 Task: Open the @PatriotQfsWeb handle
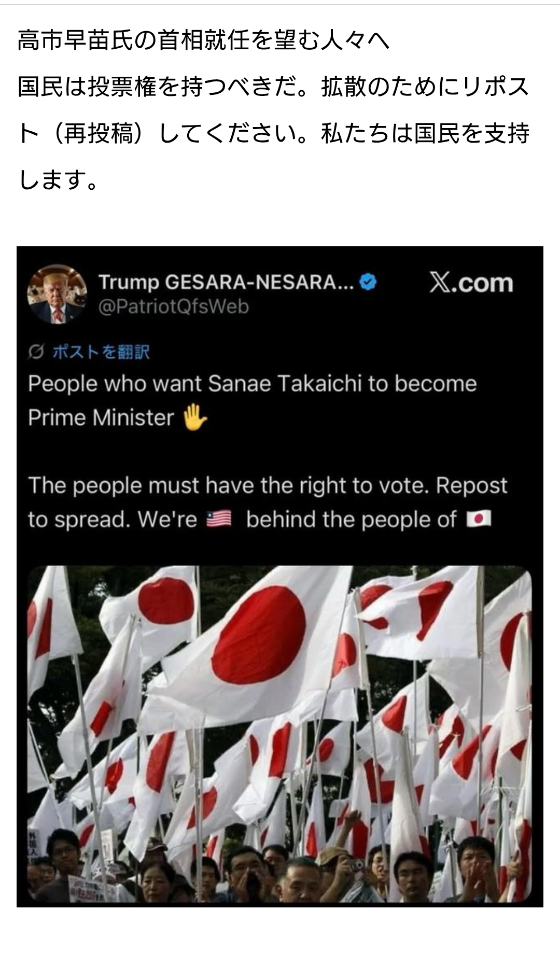click(174, 306)
